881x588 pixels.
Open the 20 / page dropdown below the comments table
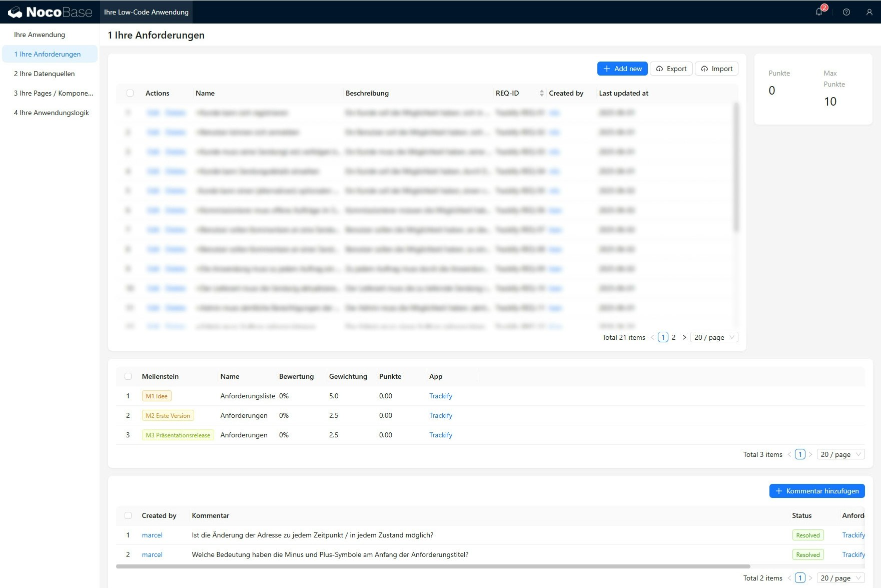840,578
